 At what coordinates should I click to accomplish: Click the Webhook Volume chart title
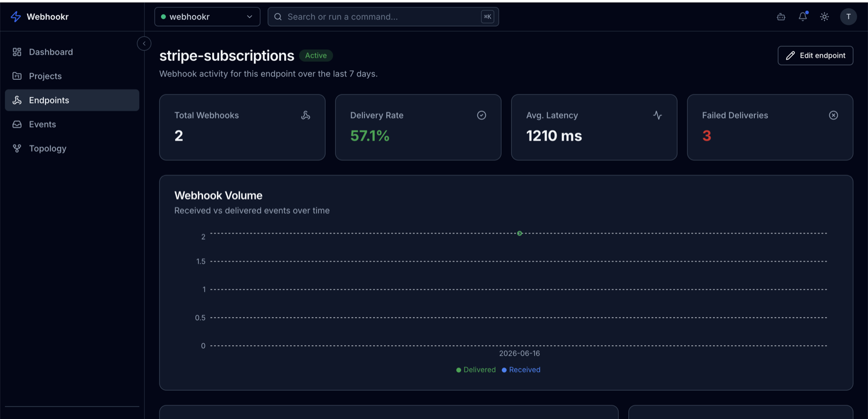[219, 195]
